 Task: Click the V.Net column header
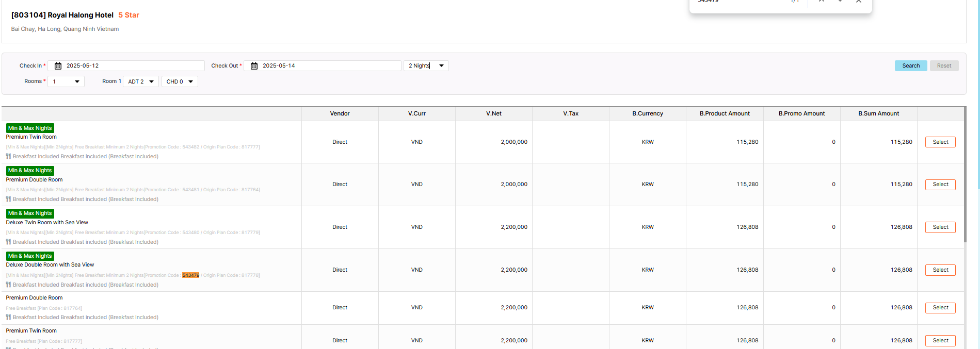[494, 114]
